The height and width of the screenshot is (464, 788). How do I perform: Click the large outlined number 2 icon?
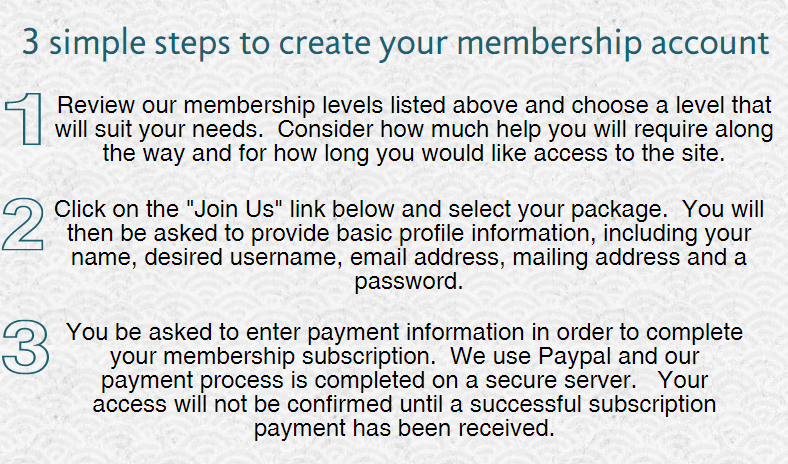point(23,224)
